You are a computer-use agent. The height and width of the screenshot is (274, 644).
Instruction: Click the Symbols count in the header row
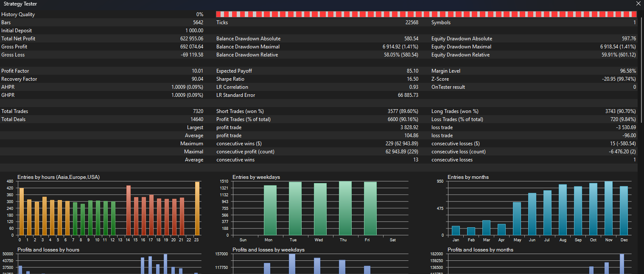click(x=635, y=22)
